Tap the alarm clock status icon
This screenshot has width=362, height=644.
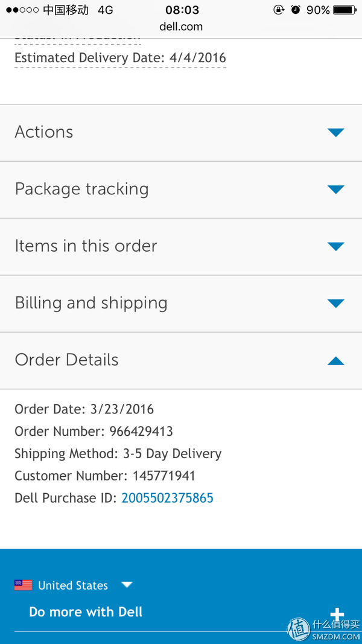point(296,10)
